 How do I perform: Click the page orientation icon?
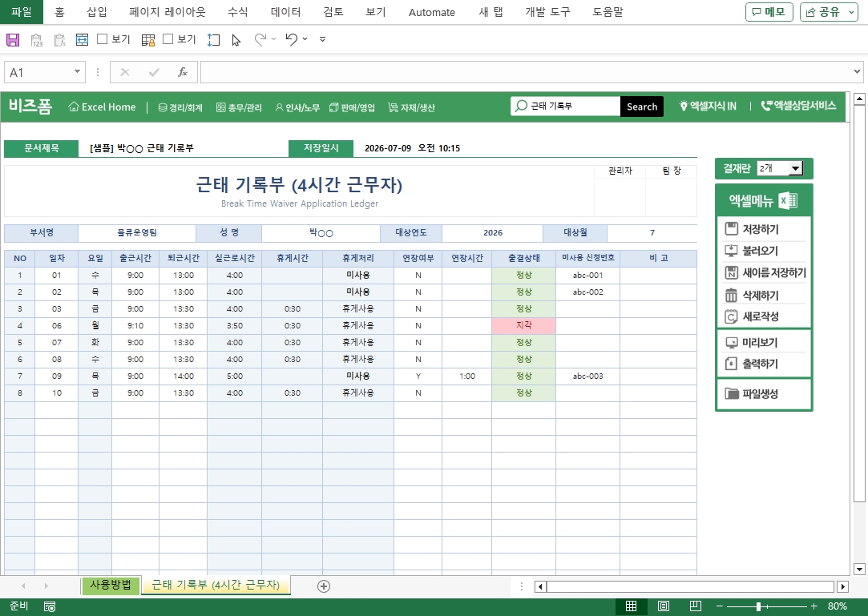coord(213,40)
